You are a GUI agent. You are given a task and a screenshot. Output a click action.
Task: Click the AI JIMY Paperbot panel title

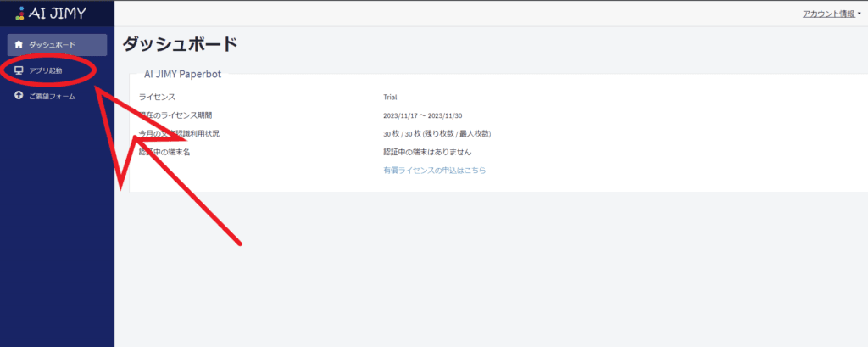182,74
